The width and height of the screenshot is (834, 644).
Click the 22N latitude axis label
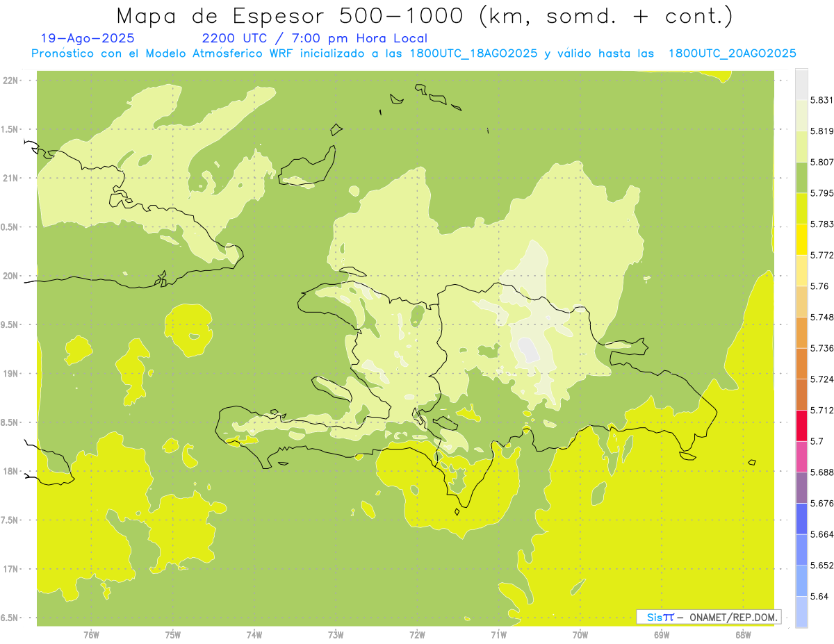pos(11,81)
